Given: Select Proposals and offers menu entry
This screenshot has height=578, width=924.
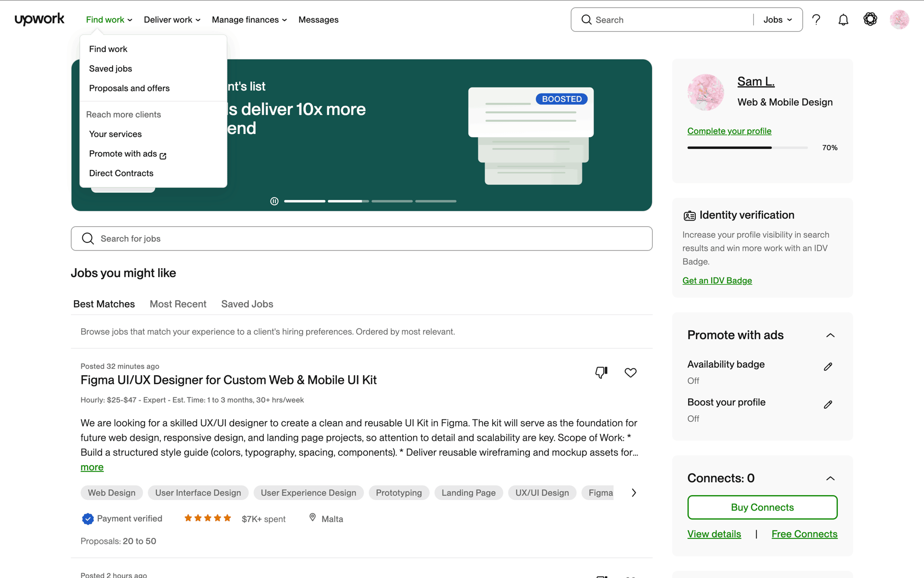Looking at the screenshot, I should [129, 88].
